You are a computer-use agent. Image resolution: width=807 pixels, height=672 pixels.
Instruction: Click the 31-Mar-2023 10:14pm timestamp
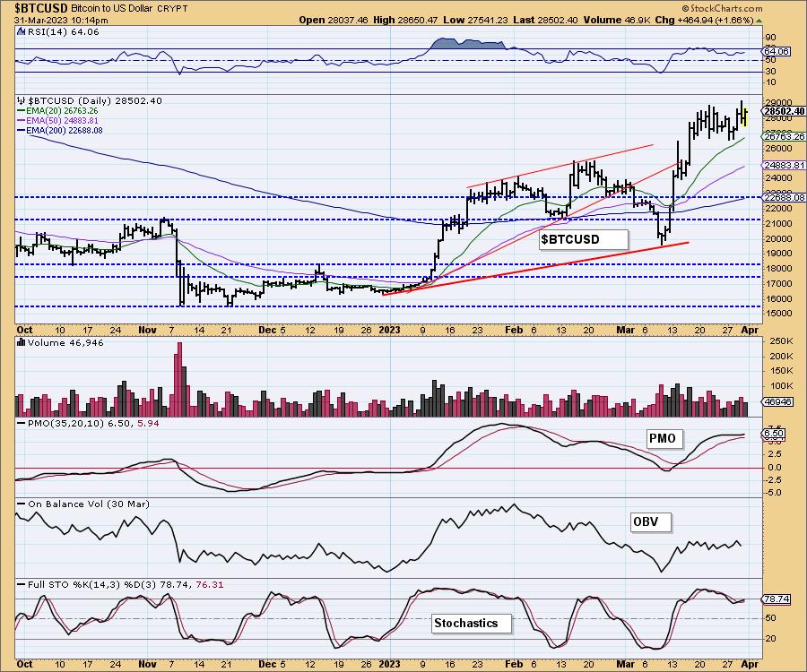click(x=61, y=21)
